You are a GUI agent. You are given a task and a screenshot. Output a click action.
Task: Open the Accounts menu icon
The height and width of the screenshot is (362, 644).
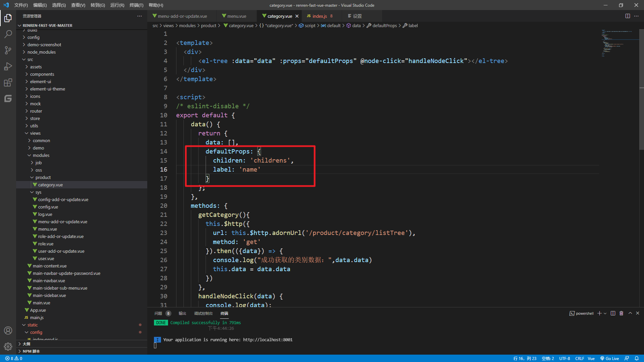click(8, 330)
